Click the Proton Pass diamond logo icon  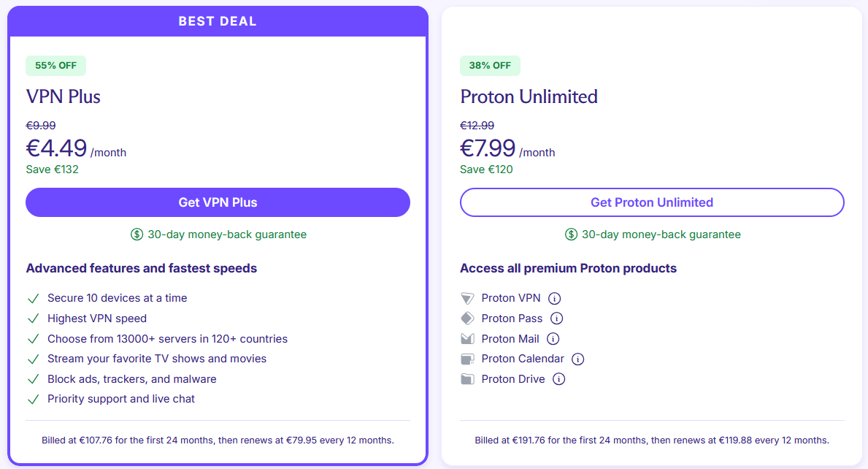pos(467,319)
